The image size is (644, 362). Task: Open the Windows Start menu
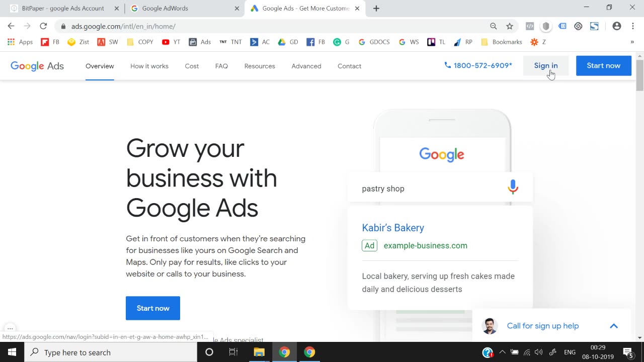point(12,352)
